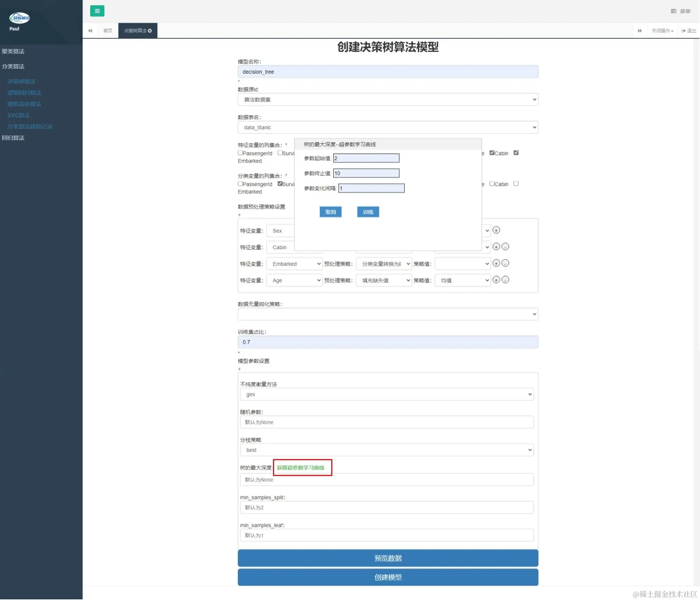Add a row using the plus circle in the Age row
This screenshot has height=601, width=700.
pos(496,280)
